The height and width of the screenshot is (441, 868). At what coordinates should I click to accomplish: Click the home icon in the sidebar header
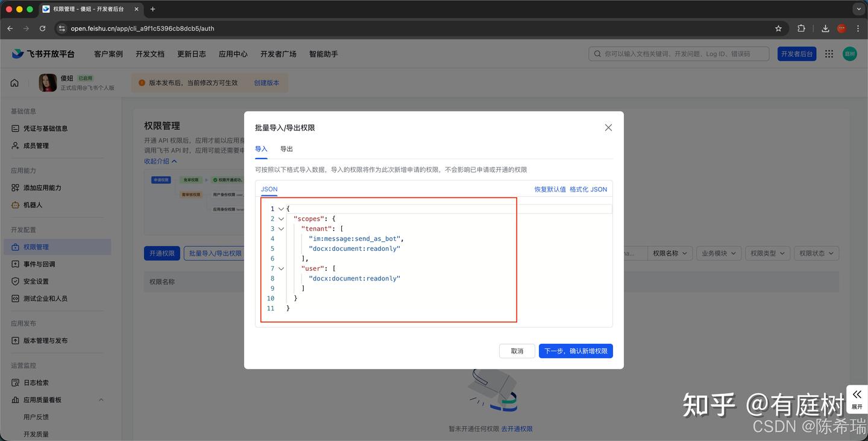(14, 83)
